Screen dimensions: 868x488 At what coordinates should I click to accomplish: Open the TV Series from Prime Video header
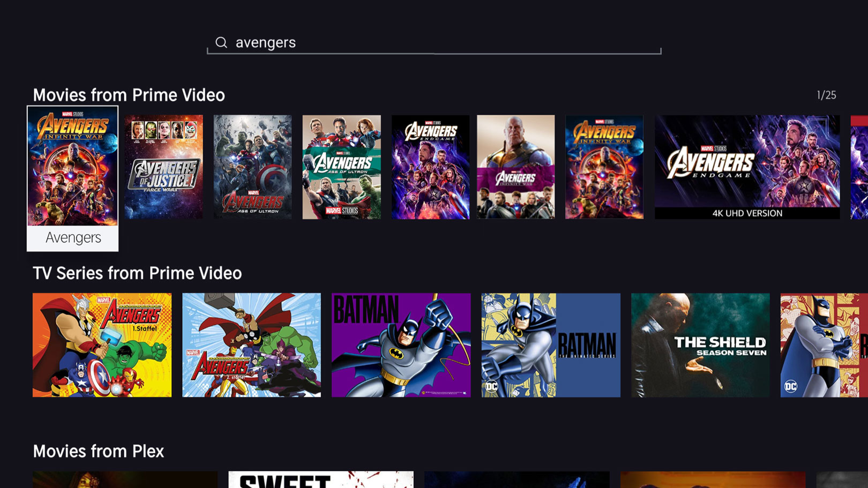tap(138, 273)
